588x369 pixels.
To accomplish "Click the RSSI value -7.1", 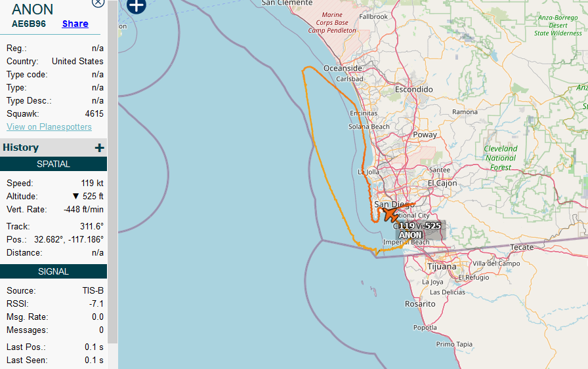I will coord(96,304).
